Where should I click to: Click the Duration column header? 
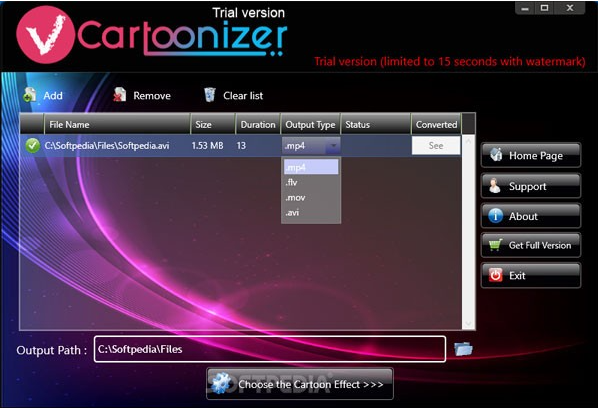coord(258,124)
